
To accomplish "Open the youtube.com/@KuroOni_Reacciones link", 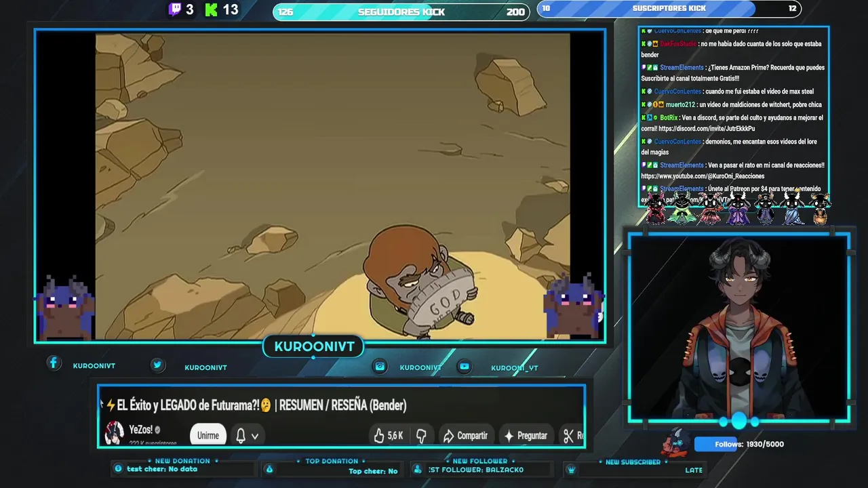I will click(x=703, y=176).
